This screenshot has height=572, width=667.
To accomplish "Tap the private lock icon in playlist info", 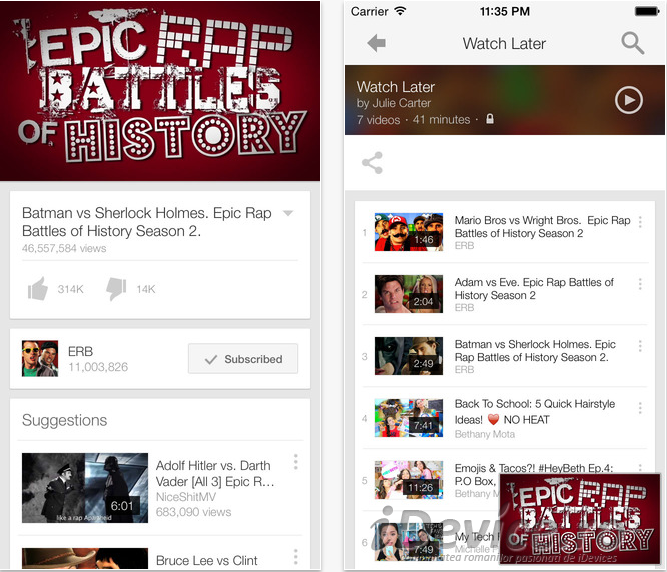I will 490,119.
